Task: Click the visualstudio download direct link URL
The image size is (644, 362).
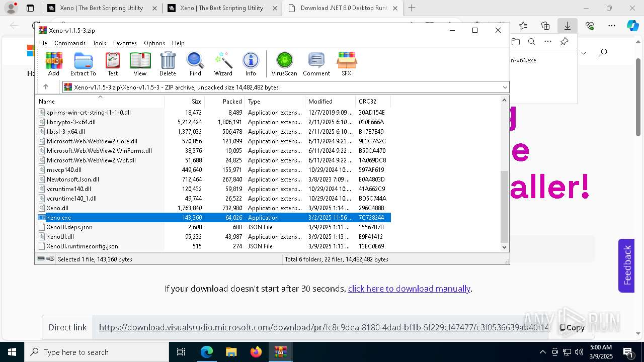Action: pyautogui.click(x=324, y=327)
